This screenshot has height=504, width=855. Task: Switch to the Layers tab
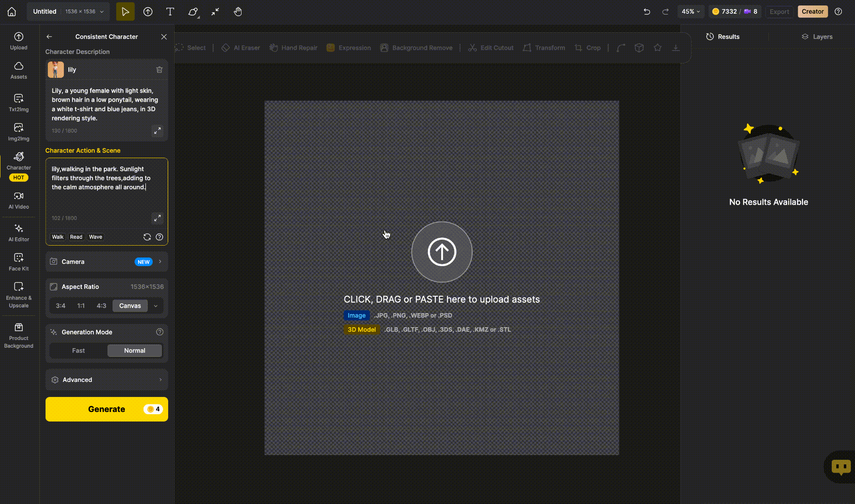coord(817,36)
